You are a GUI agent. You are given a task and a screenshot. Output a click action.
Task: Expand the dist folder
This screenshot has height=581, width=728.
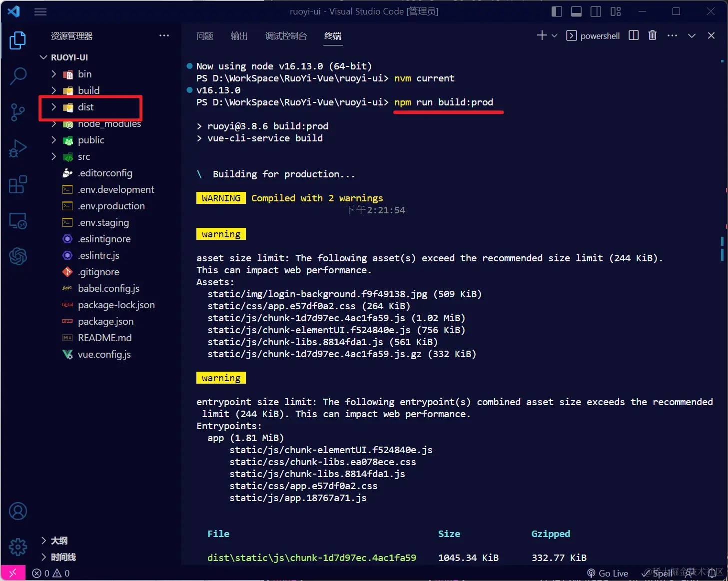pos(54,107)
